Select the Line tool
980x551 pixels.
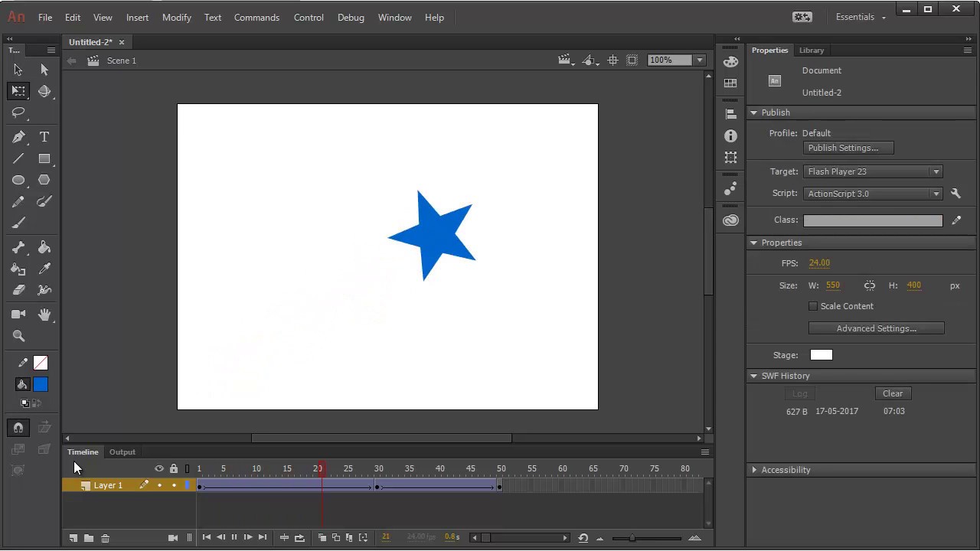[x=18, y=158]
